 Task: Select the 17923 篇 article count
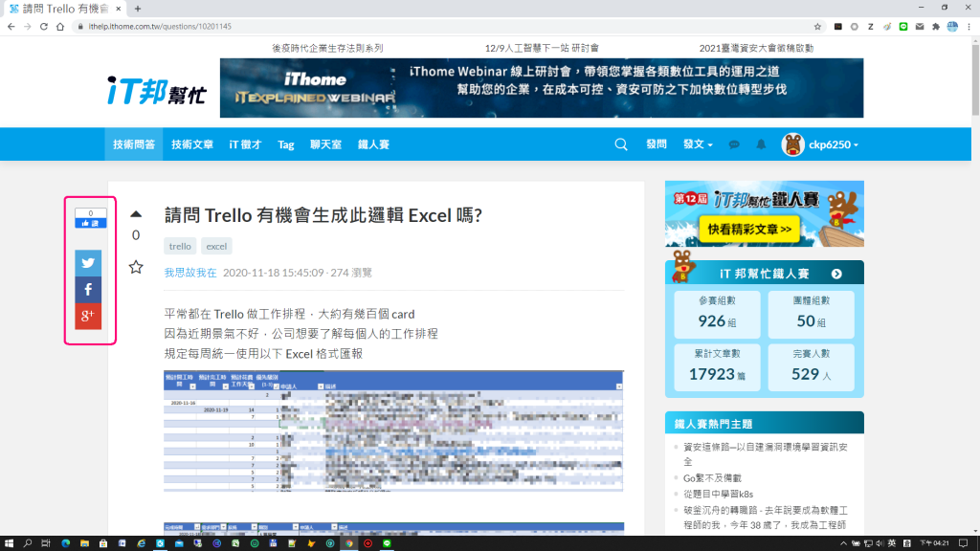click(x=717, y=374)
